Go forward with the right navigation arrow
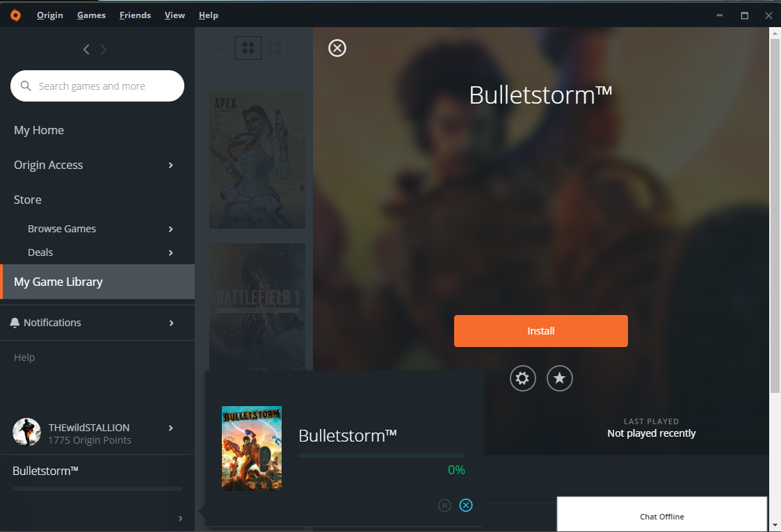The height and width of the screenshot is (532, 781). click(104, 49)
